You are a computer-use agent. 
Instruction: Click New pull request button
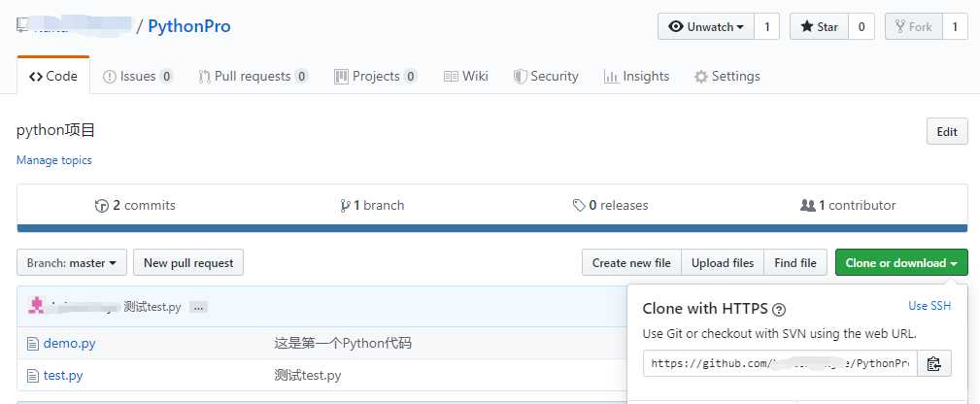click(188, 262)
